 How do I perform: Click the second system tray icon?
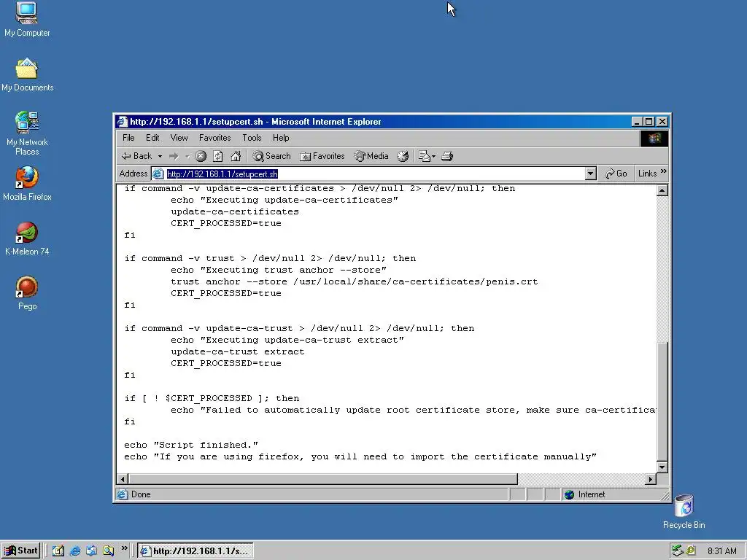pyautogui.click(x=690, y=551)
